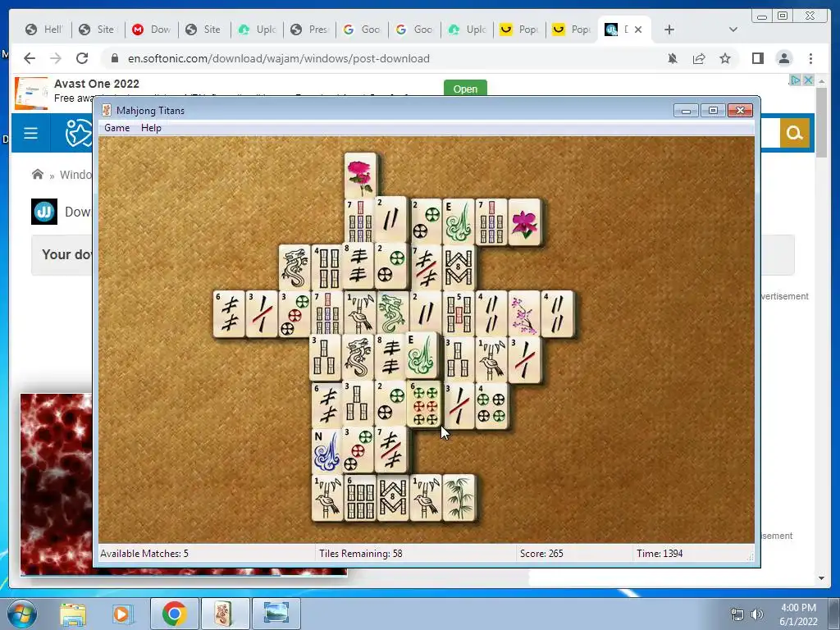Select the purple orchid flower tile
This screenshot has height=630, width=840.
click(524, 222)
